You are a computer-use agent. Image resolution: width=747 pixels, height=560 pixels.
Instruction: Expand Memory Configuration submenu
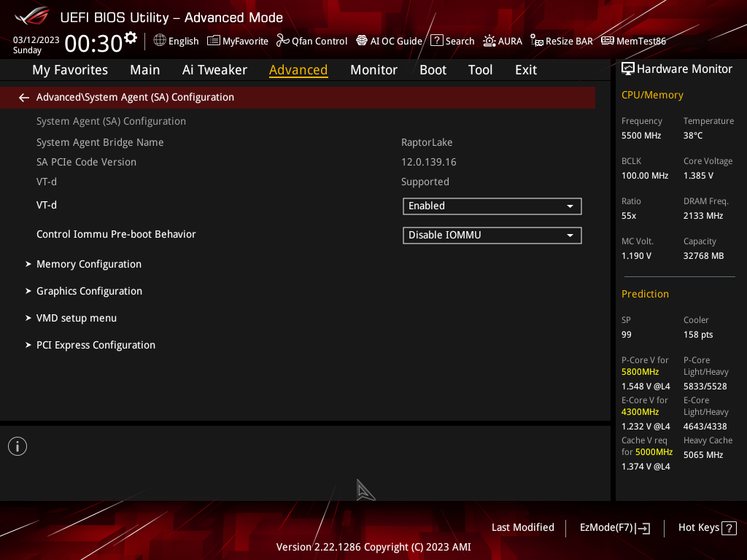tap(88, 264)
